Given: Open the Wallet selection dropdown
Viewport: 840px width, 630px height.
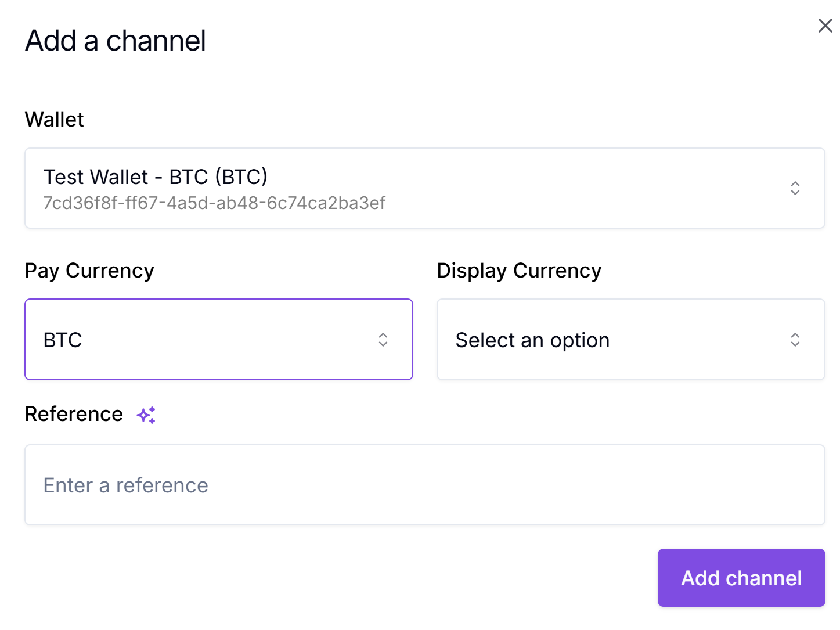Looking at the screenshot, I should (x=424, y=188).
